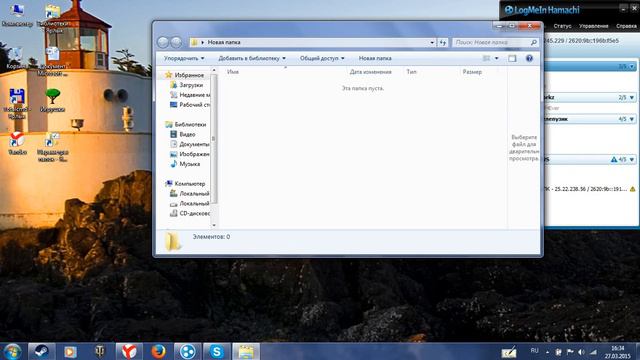Click the Новая папка toolbar button

[375, 58]
